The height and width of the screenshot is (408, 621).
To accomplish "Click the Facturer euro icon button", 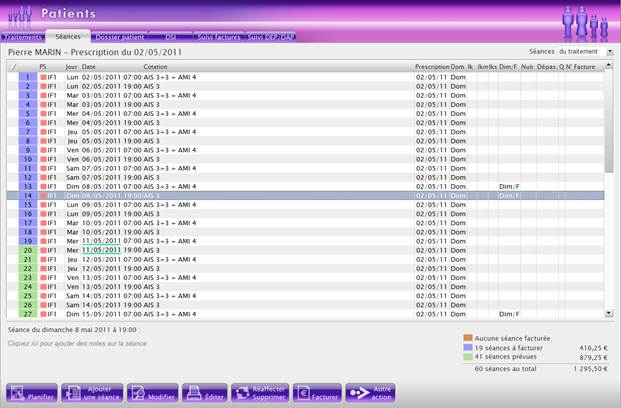I will 317,392.
